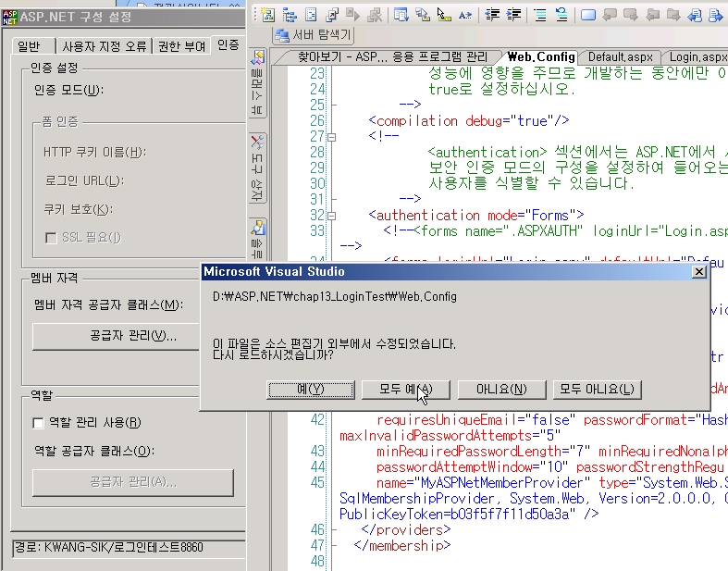Click the </membership> closing tag line
The height and width of the screenshot is (571, 728).
tap(402, 545)
